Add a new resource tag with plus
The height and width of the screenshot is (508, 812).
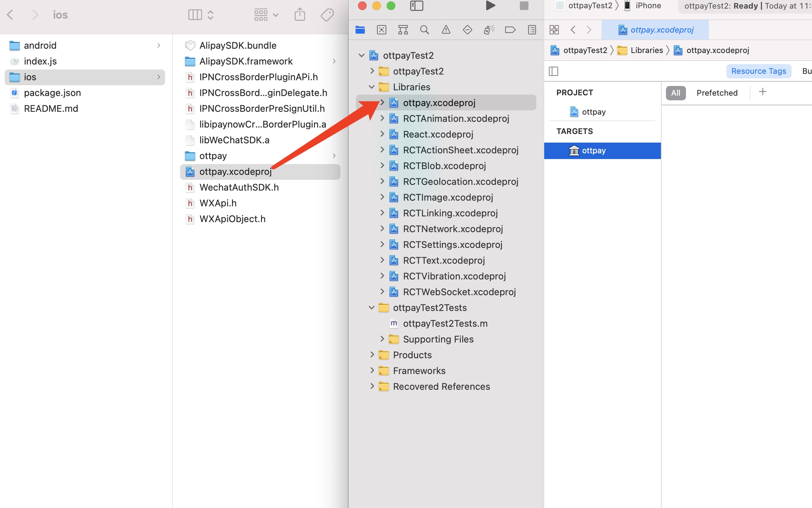pos(763,92)
